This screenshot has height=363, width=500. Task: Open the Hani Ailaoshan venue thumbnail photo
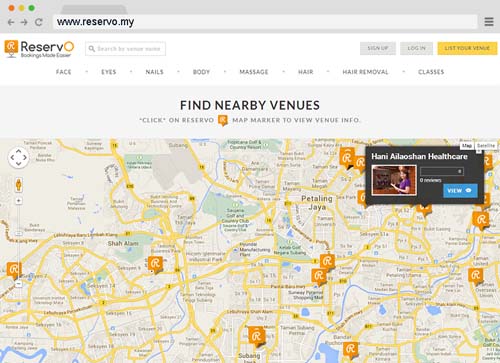tap(394, 180)
